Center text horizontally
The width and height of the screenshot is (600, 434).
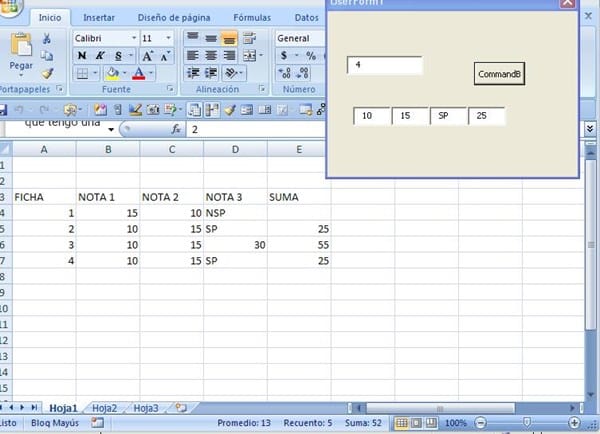(x=211, y=56)
